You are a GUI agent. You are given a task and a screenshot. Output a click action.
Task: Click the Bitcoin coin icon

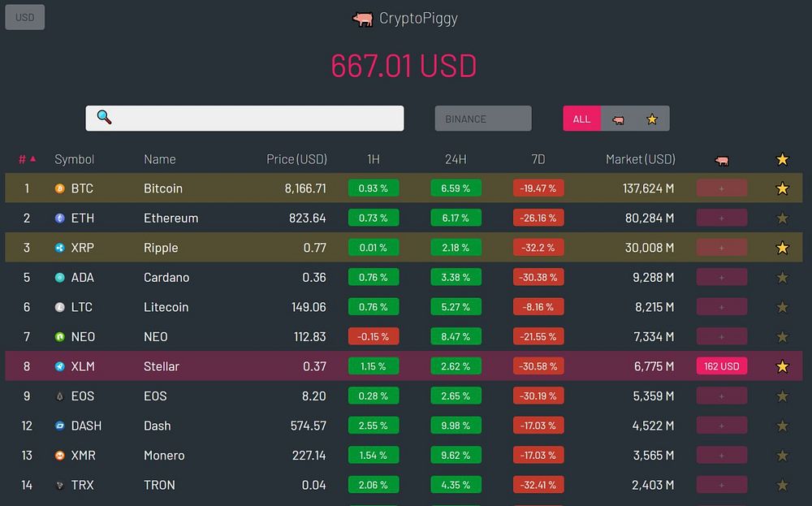(x=60, y=188)
